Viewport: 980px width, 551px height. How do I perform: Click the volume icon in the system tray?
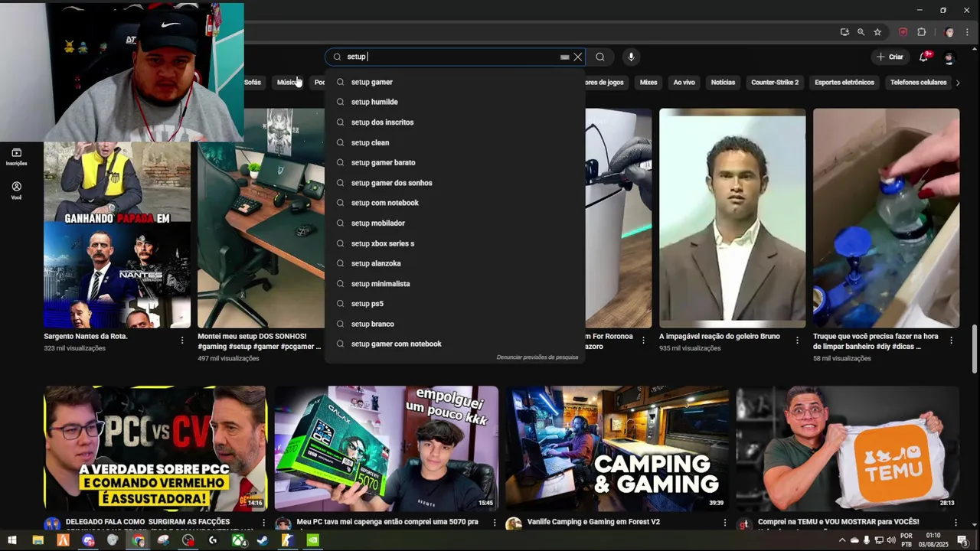click(x=890, y=540)
